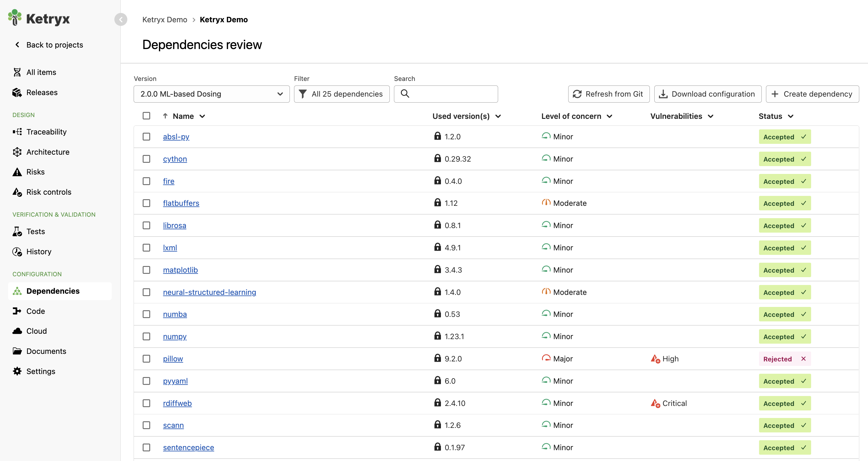This screenshot has width=868, height=461.
Task: Collapse the sidebar with the arrow button
Action: tap(121, 20)
